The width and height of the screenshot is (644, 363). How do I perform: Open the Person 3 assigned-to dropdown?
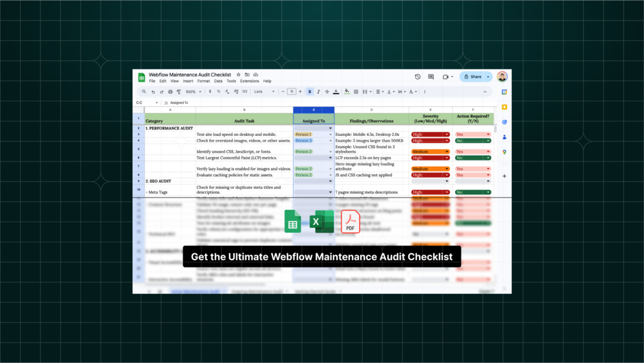pos(330,140)
